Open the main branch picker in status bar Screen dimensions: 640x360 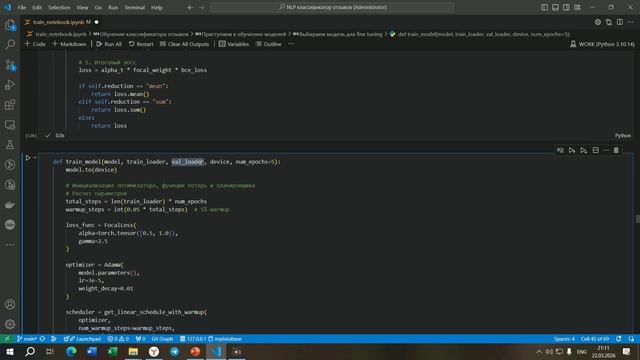(x=27, y=339)
